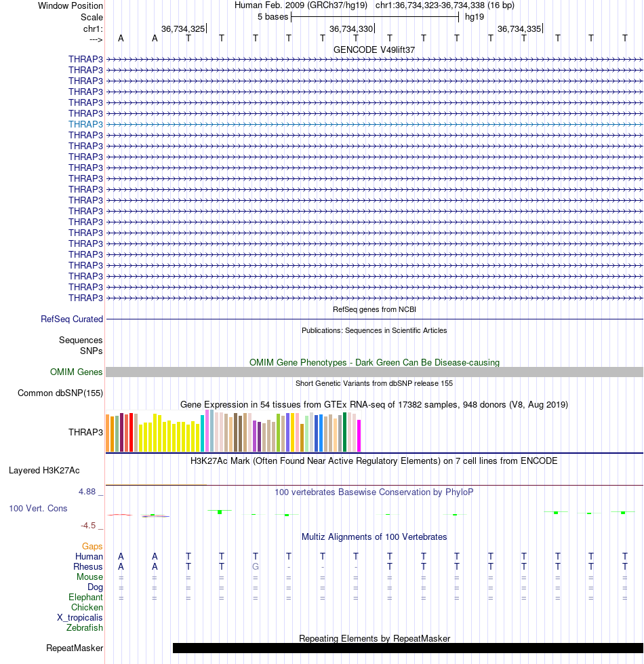This screenshot has height=664, width=644.
Task: Click the 4.88 upper conservation scale value
Action: [x=87, y=492]
